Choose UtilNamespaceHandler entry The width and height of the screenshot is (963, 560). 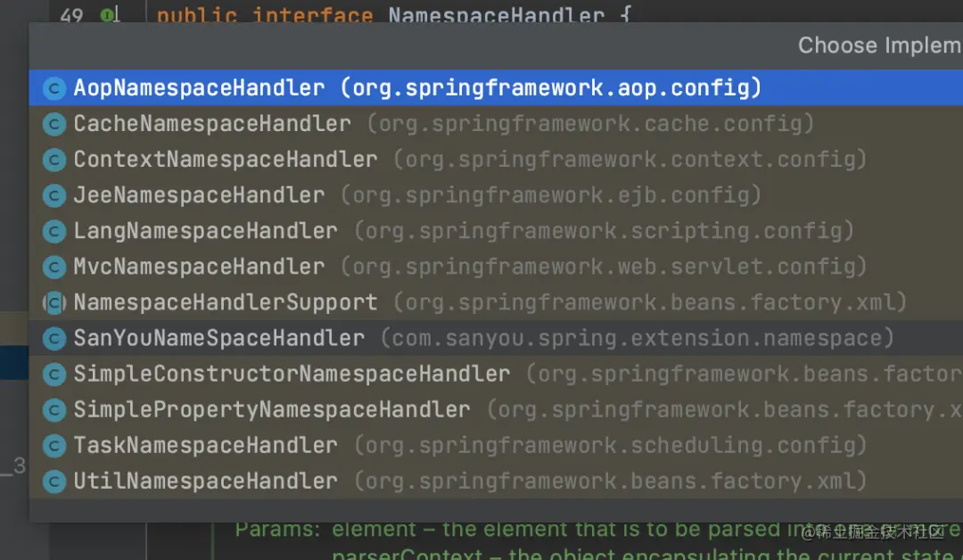tap(496, 481)
